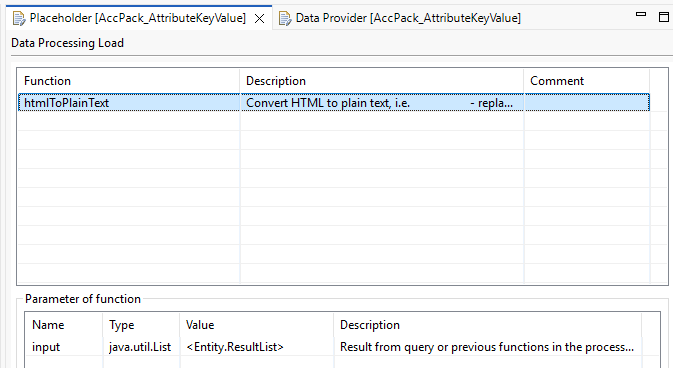673x368 pixels.
Task: Click the java.util.List type cell
Action: coord(141,347)
